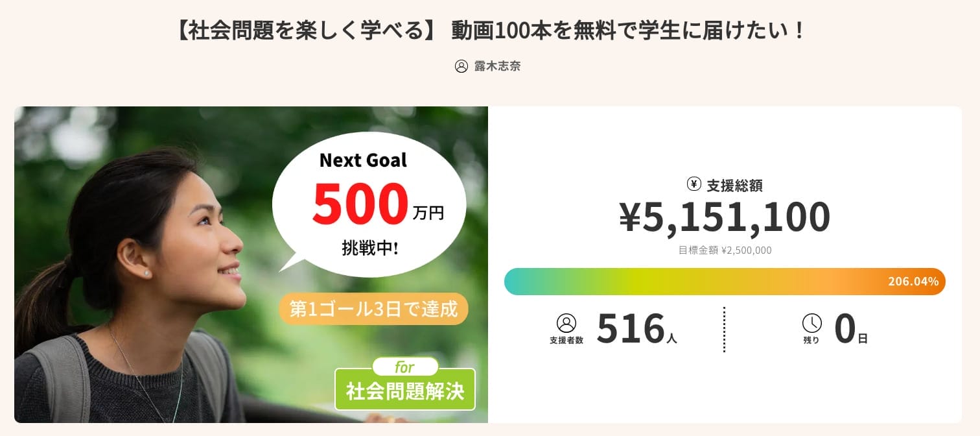This screenshot has width=980, height=436.
Task: Click the 第1ゴール3日で達成 orange badge
Action: pyautogui.click(x=373, y=309)
